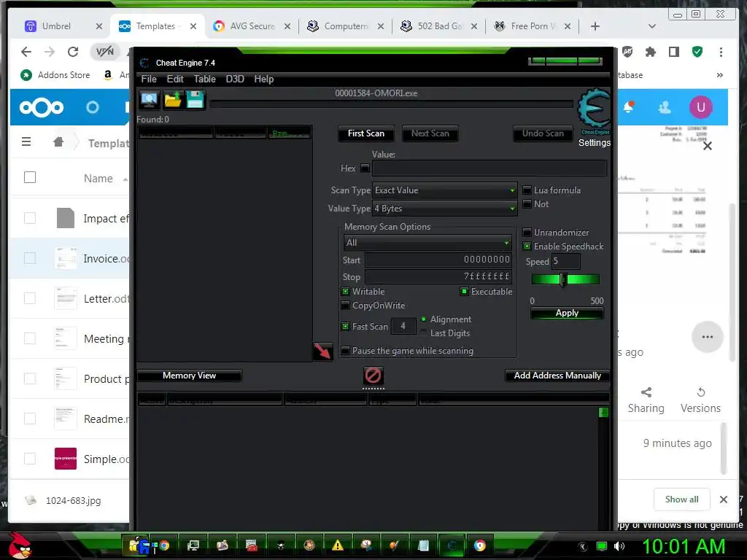Image resolution: width=747 pixels, height=560 pixels.
Task: Open the Help menu in Cheat Engine
Action: click(264, 79)
